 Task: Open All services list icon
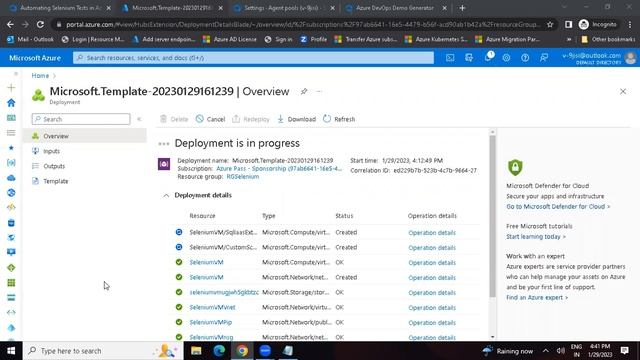click(11, 133)
